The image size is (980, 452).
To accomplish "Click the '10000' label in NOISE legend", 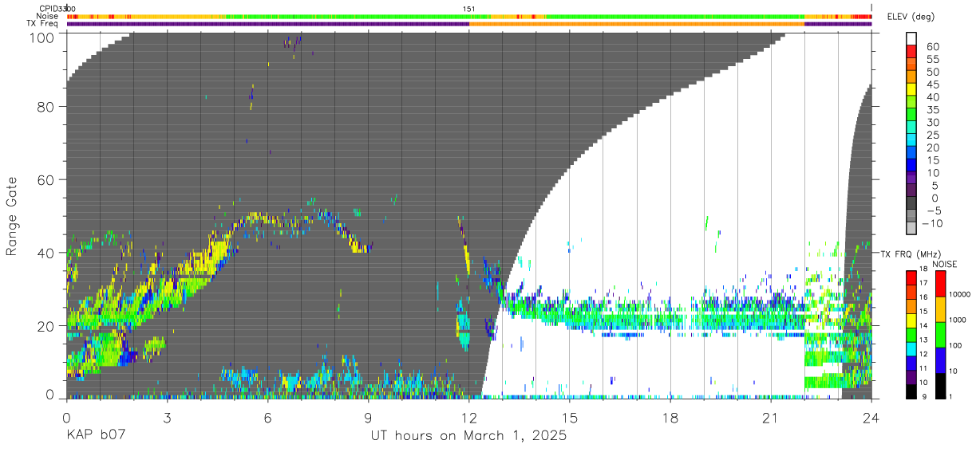I will 959,295.
